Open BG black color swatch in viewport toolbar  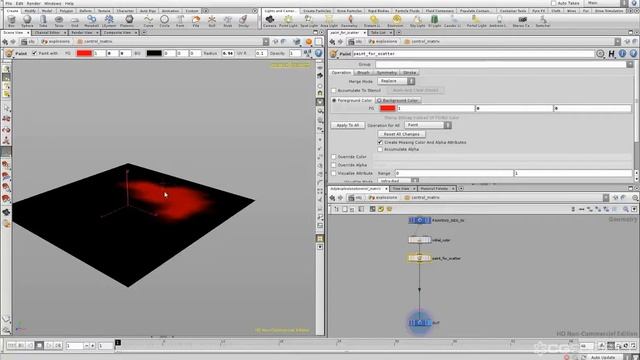click(154, 53)
